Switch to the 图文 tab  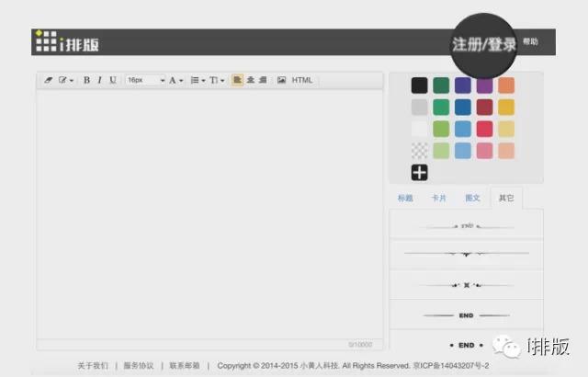pos(472,198)
